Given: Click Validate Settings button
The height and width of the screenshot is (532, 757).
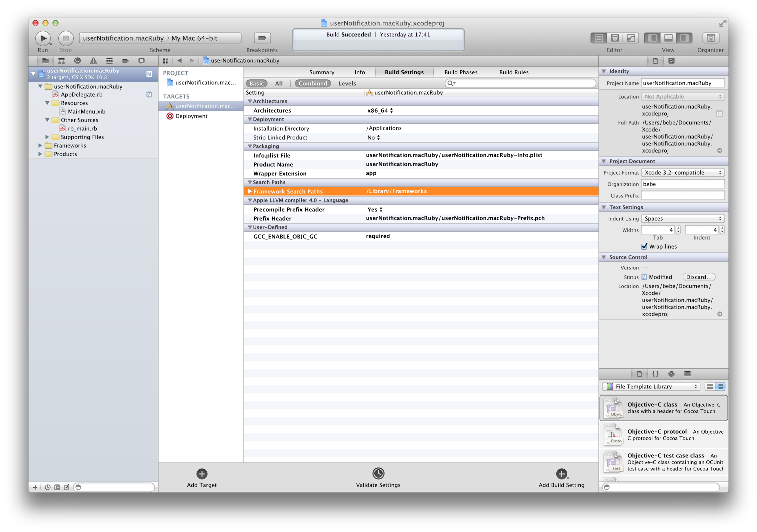Looking at the screenshot, I should pyautogui.click(x=378, y=478).
